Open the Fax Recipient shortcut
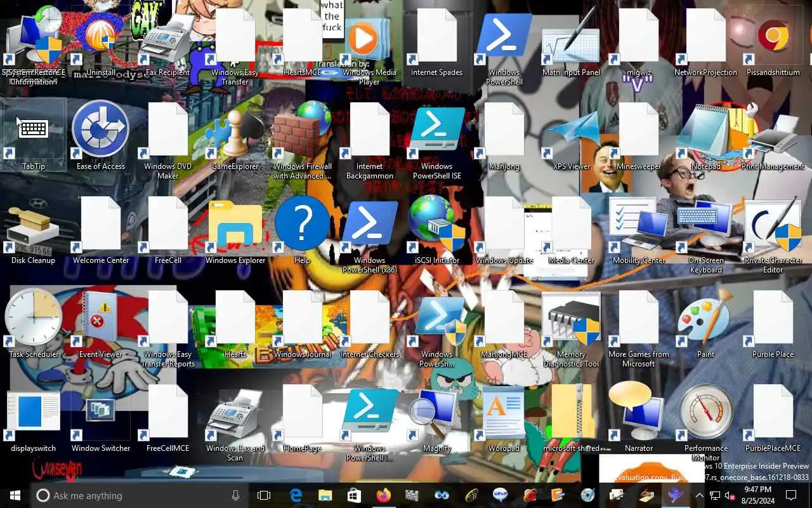The width and height of the screenshot is (812, 508). point(167,43)
